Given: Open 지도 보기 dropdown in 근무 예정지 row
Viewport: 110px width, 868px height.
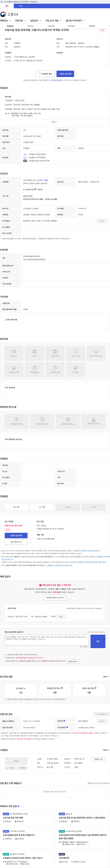Looking at the screenshot, I should click(102, 221).
